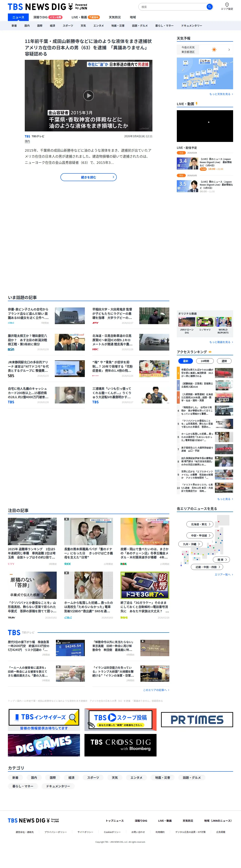Play the main article video
Screen dimensions: 241x868
[x=88, y=95]
